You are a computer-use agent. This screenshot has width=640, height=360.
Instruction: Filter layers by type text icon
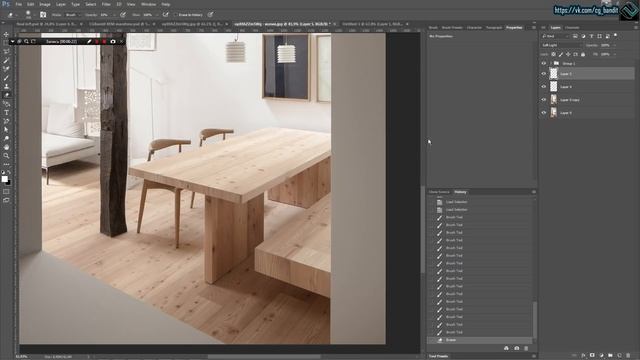(x=591, y=36)
